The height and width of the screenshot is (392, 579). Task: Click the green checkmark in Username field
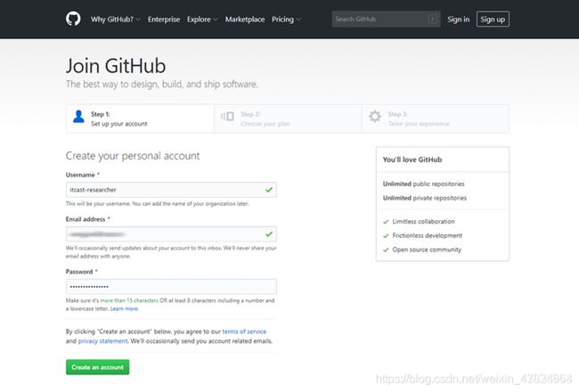269,190
